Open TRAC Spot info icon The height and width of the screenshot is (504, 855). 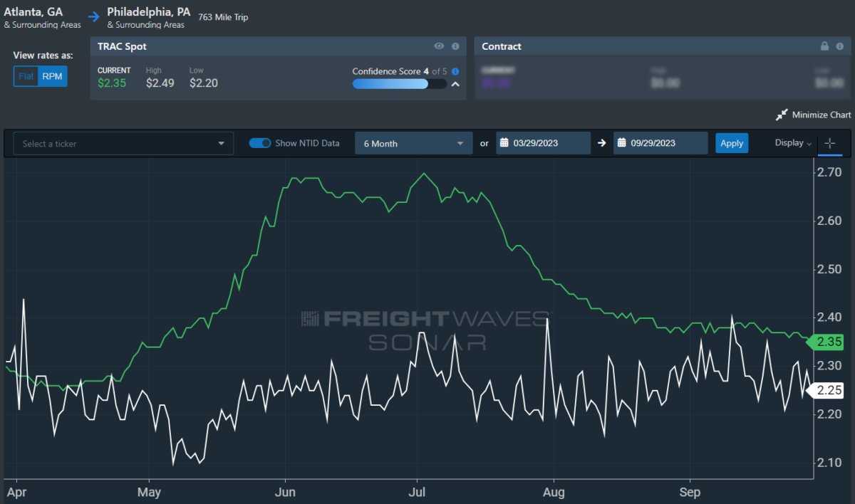[455, 46]
